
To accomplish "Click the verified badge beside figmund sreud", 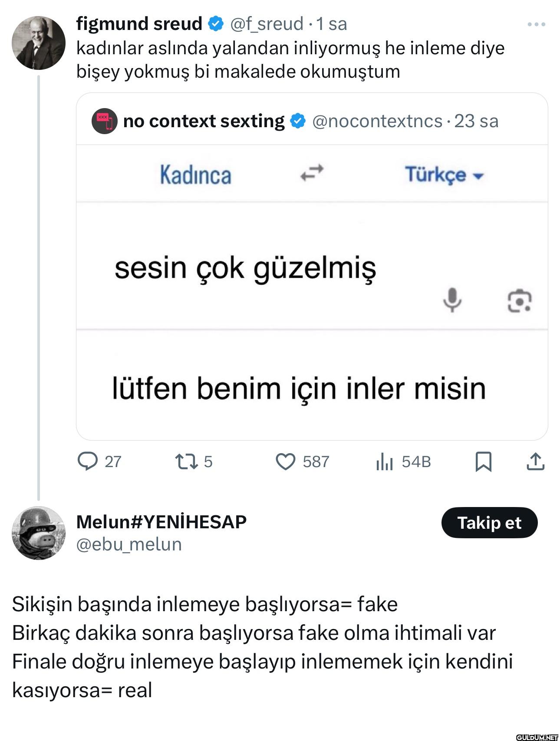I will click(x=216, y=24).
